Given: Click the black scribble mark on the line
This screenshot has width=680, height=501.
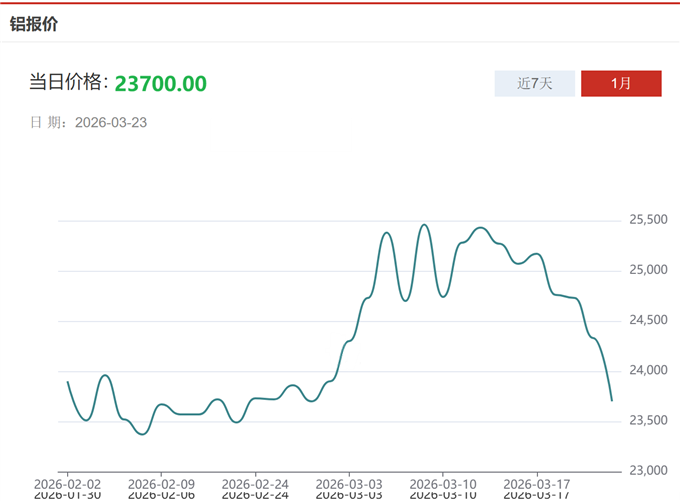Looking at the screenshot, I should click(x=343, y=352).
